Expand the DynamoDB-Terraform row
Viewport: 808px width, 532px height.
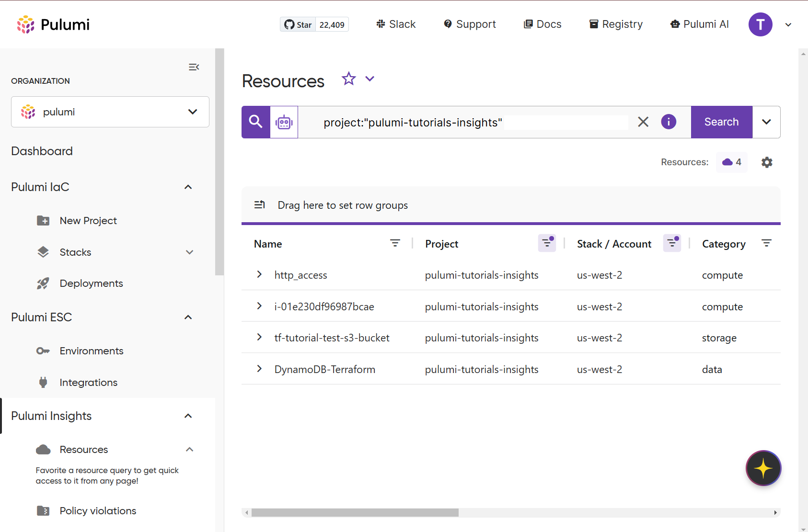click(x=259, y=369)
